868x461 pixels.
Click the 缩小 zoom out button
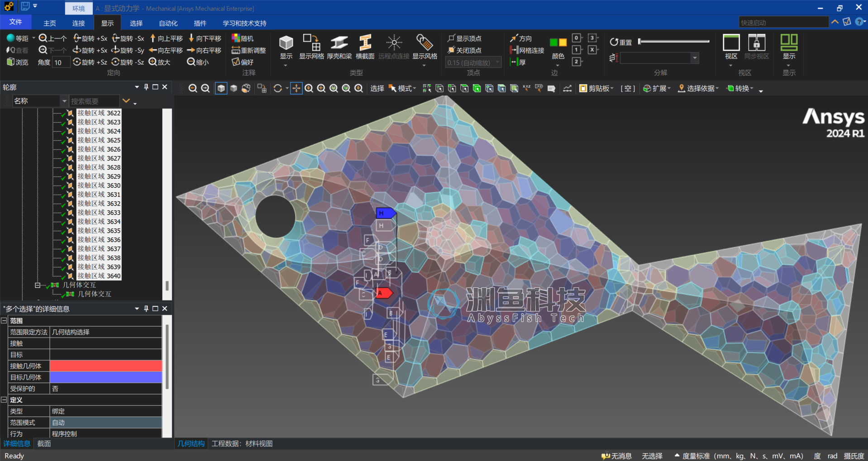[x=198, y=62]
